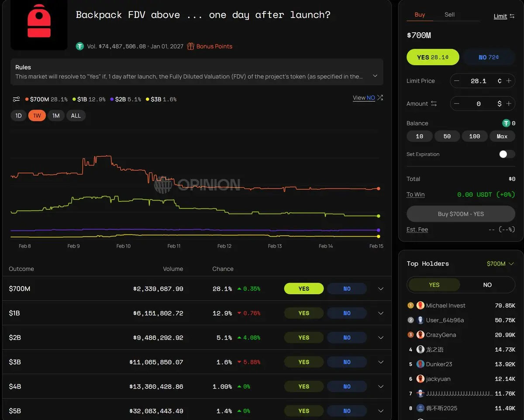Decrease the Limit Price with minus
The image size is (524, 420).
(457, 81)
